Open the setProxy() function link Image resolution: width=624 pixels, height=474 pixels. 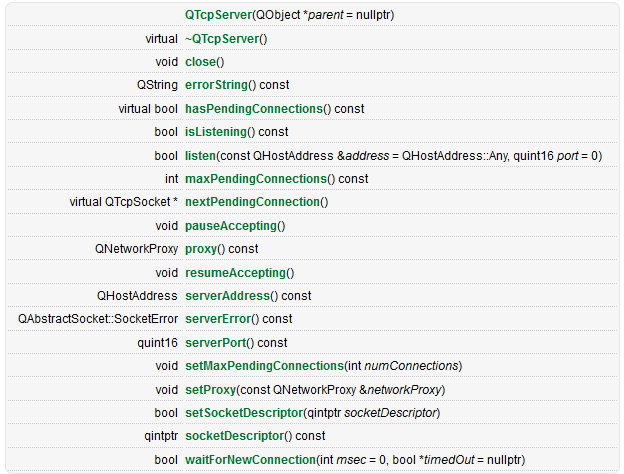[210, 389]
